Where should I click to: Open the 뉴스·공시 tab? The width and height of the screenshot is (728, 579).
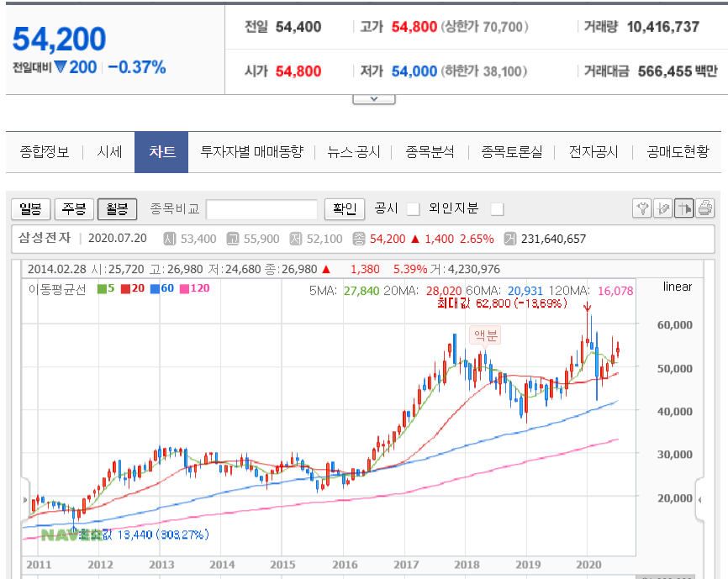[353, 152]
